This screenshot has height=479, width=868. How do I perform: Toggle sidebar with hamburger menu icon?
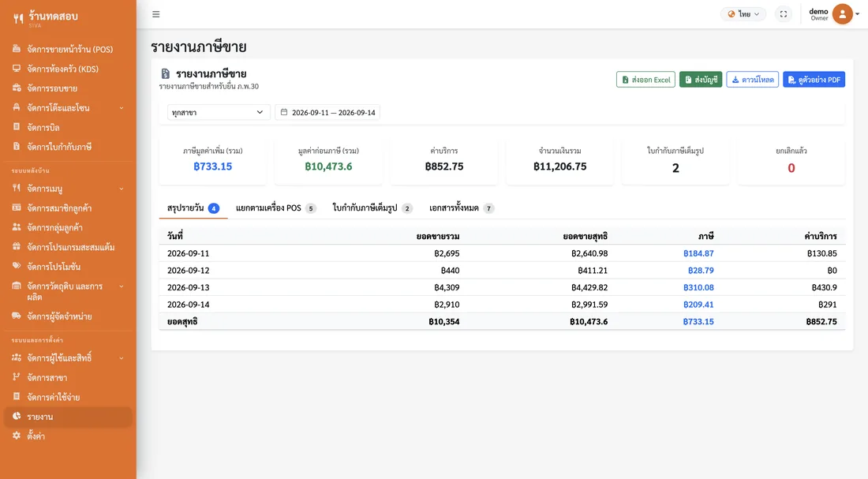click(x=156, y=14)
